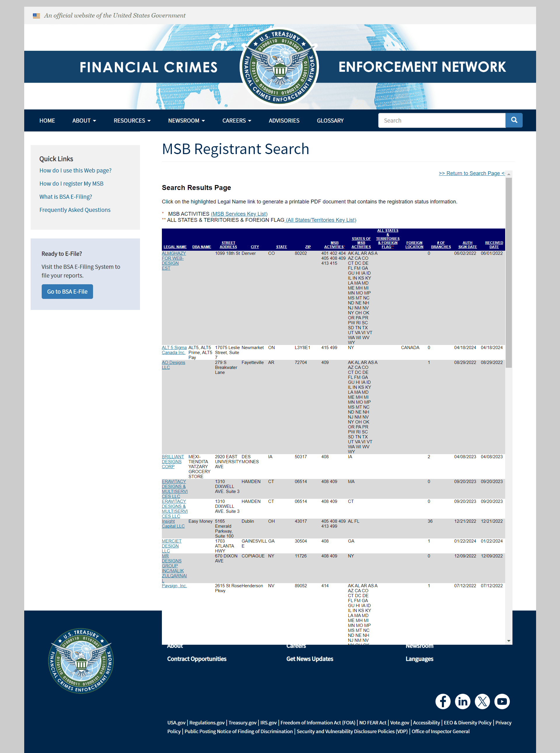Sort by # OF BRANCHES column header
The width and height of the screenshot is (560, 753).
[441, 245]
